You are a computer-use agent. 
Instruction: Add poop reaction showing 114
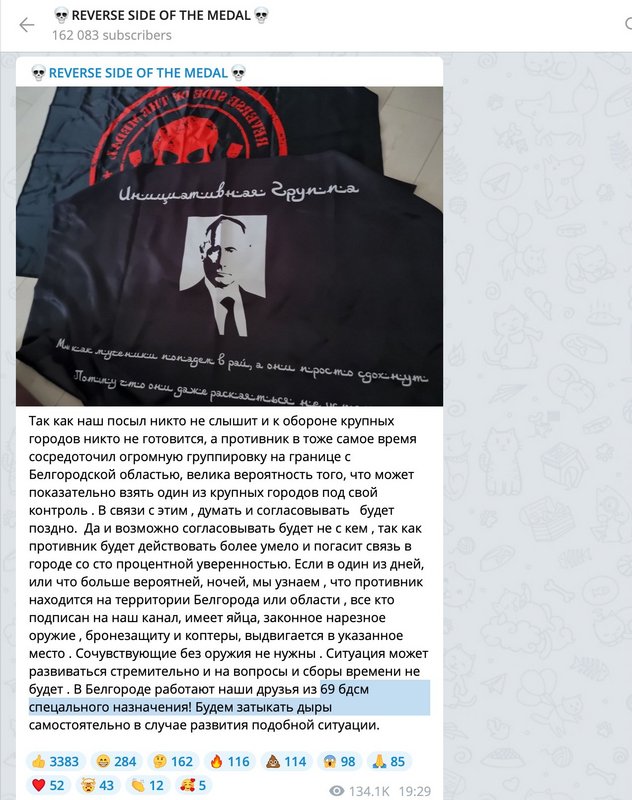(286, 762)
